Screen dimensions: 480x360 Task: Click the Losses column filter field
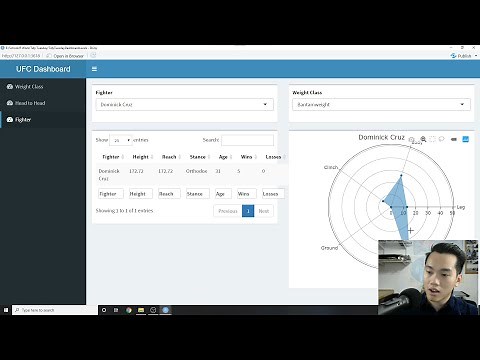273,194
